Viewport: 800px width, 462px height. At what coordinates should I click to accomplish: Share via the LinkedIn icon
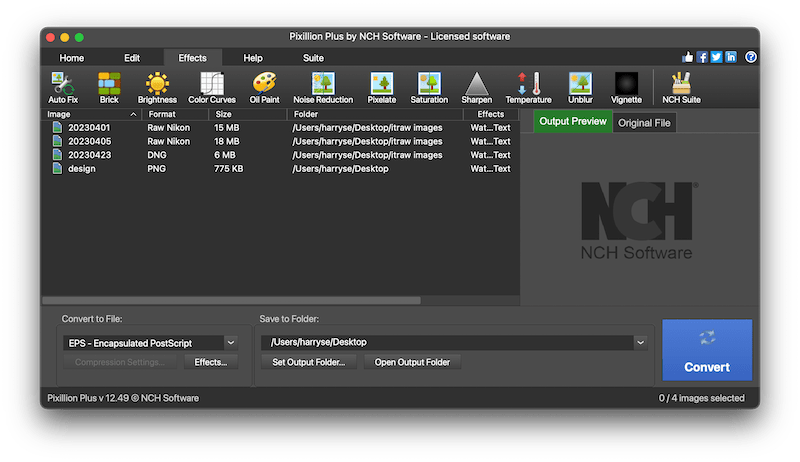click(731, 57)
